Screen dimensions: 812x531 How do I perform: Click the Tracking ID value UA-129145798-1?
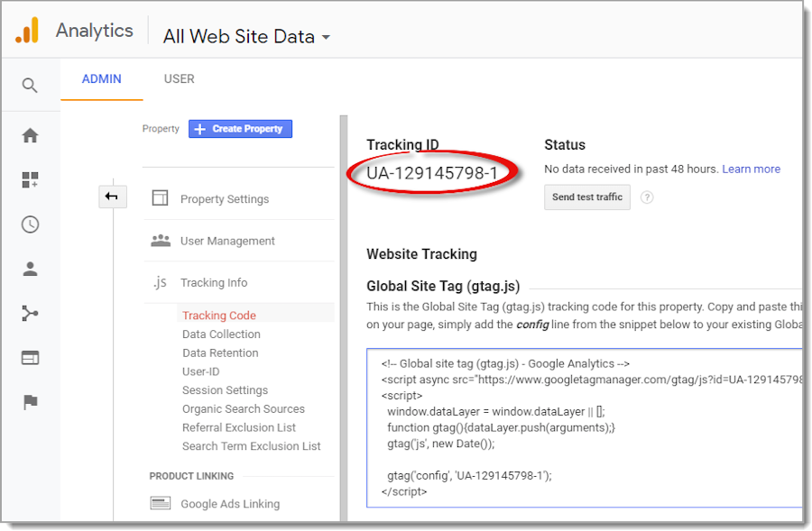click(x=432, y=173)
